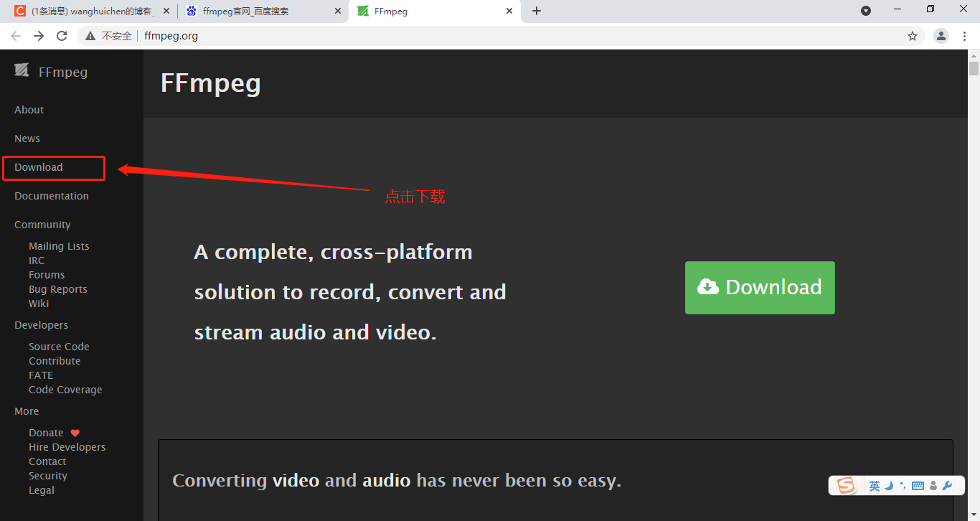Open the FATE link
980x521 pixels.
click(41, 375)
